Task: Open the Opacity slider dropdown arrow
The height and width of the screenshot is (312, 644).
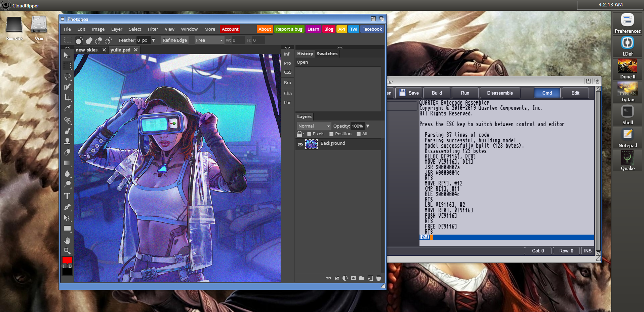Action: pos(368,126)
